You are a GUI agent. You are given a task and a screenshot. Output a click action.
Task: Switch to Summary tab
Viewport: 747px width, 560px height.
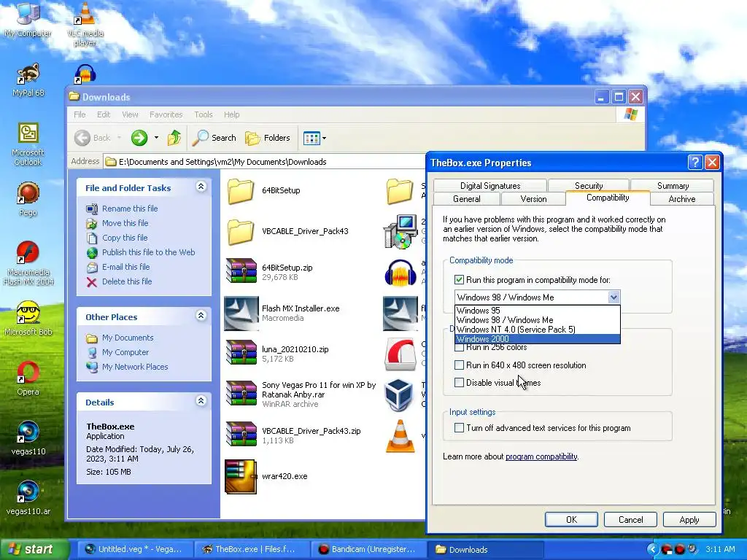(672, 186)
